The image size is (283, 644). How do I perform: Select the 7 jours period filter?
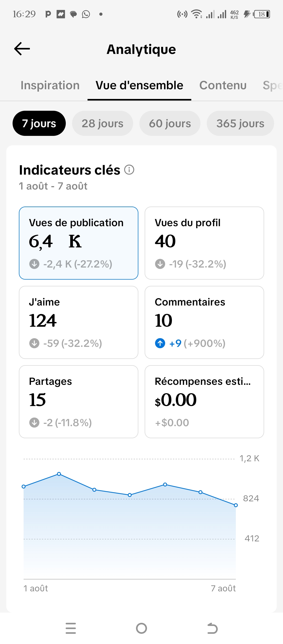tap(39, 123)
